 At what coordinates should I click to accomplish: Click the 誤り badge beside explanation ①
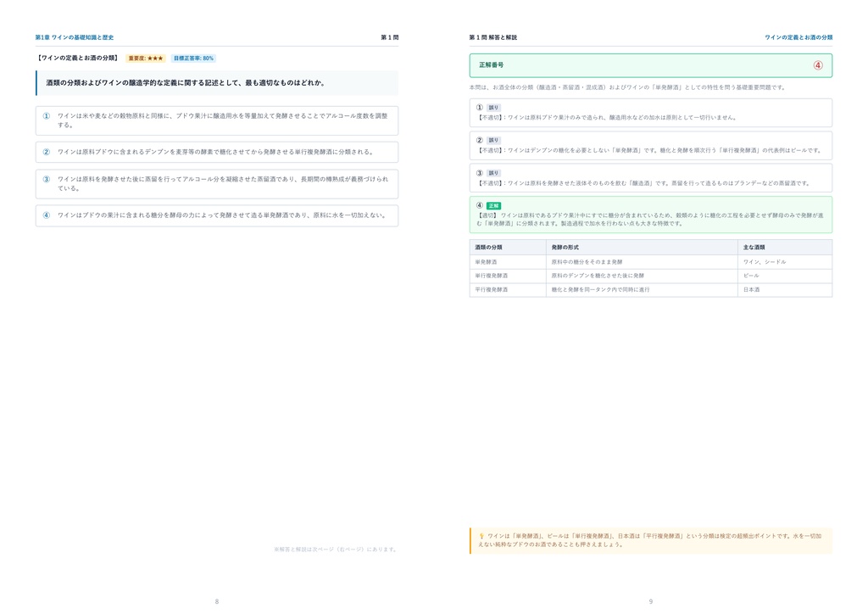click(x=493, y=108)
